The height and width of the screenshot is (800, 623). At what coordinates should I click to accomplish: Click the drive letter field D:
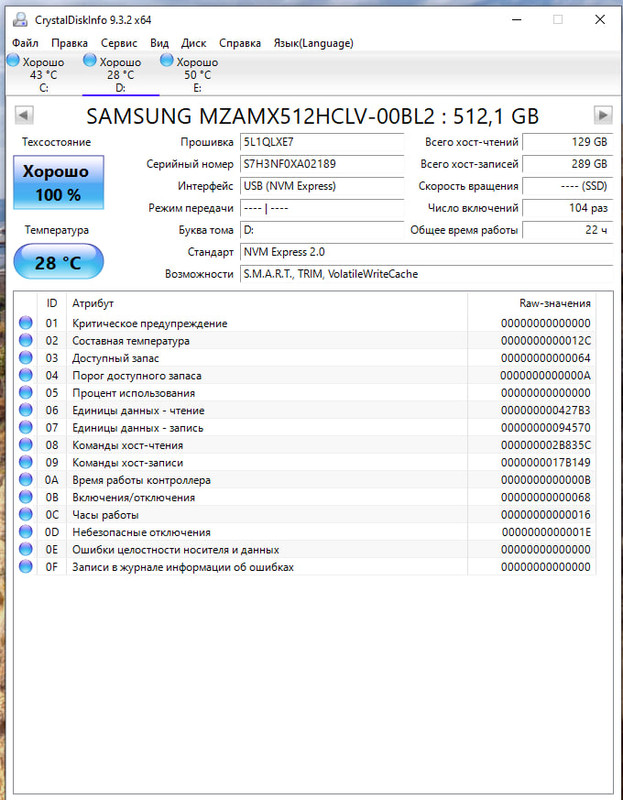click(322, 230)
